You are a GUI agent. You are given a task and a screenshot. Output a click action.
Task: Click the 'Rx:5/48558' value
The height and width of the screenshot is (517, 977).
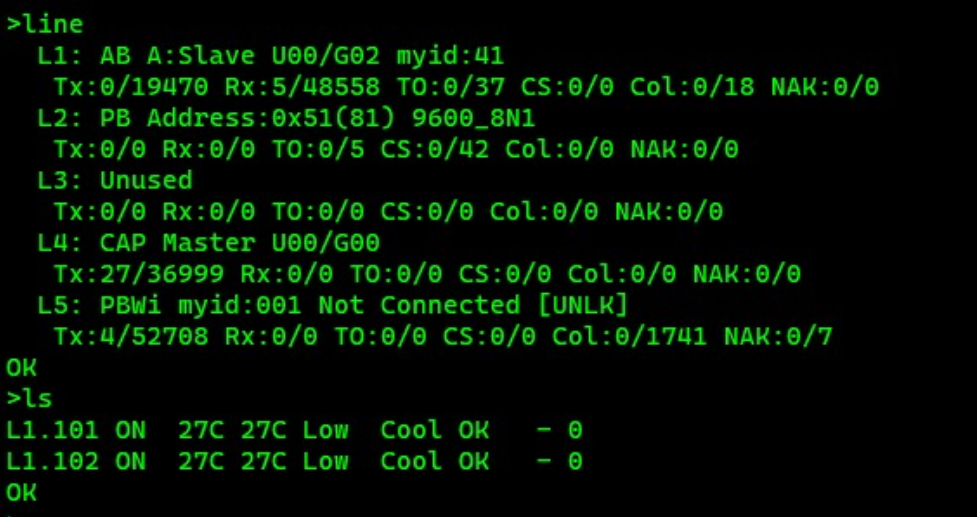coord(302,88)
